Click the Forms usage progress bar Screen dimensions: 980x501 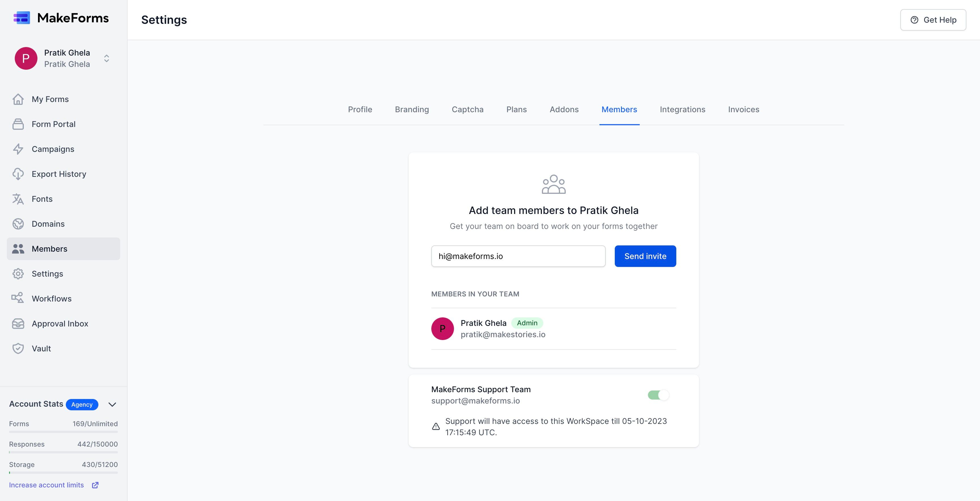click(64, 432)
